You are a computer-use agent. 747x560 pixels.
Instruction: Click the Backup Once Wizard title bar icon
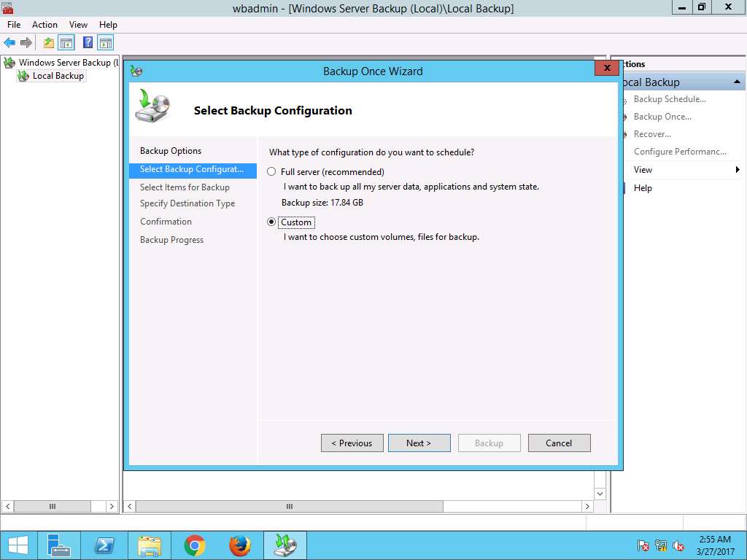[136, 71]
